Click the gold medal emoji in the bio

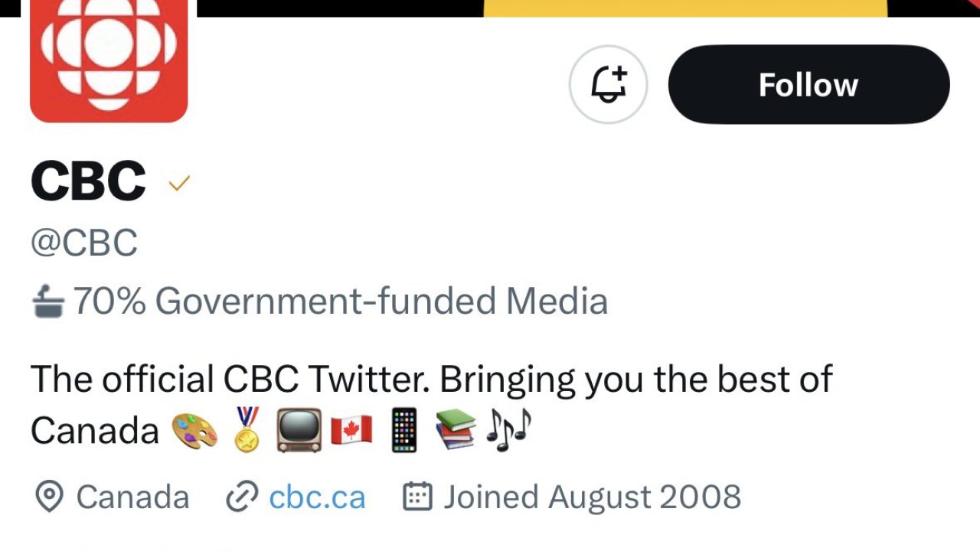click(247, 429)
